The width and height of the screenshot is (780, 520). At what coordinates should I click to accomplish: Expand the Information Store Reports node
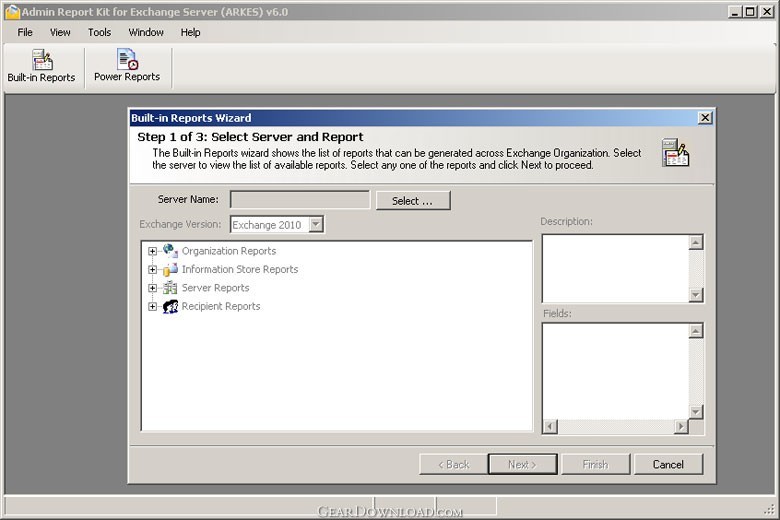pyautogui.click(x=153, y=270)
